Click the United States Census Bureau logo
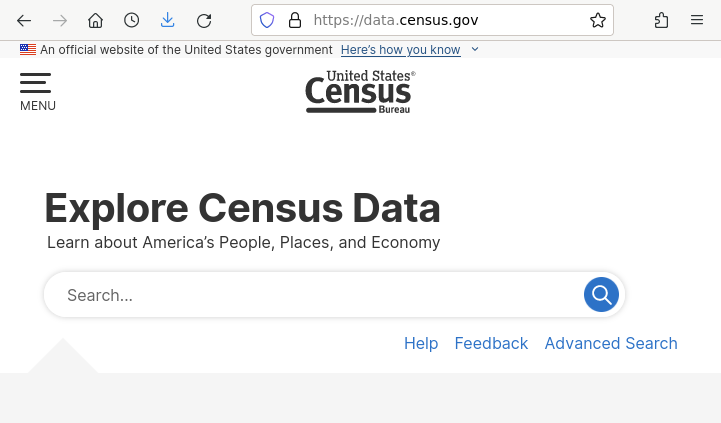The width and height of the screenshot is (721, 423). coord(360,91)
